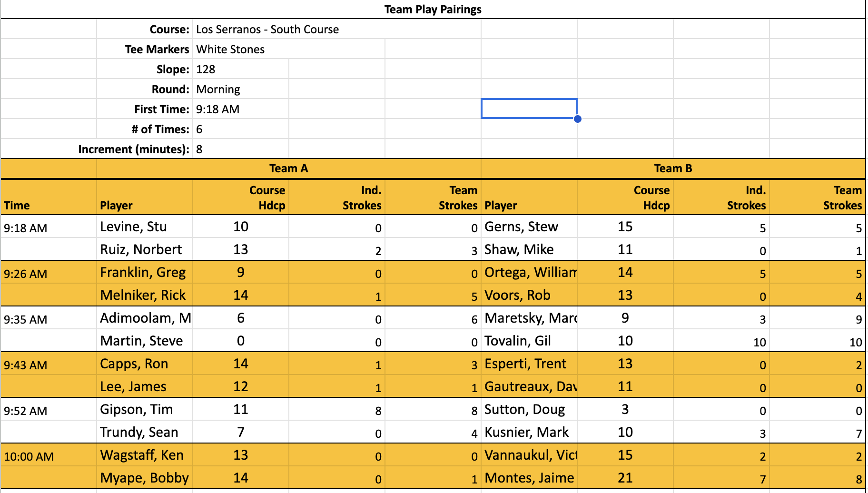Image resolution: width=868 pixels, height=493 pixels.
Task: Click the Los Serranos - South Course cell
Action: (x=267, y=30)
